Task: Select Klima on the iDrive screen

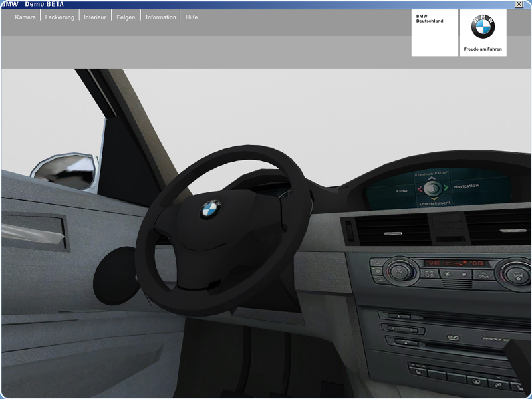Action: pos(402,190)
